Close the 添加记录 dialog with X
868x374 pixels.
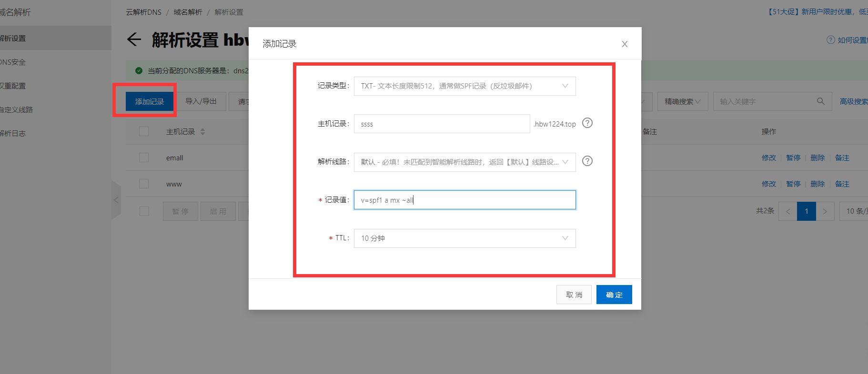click(625, 44)
